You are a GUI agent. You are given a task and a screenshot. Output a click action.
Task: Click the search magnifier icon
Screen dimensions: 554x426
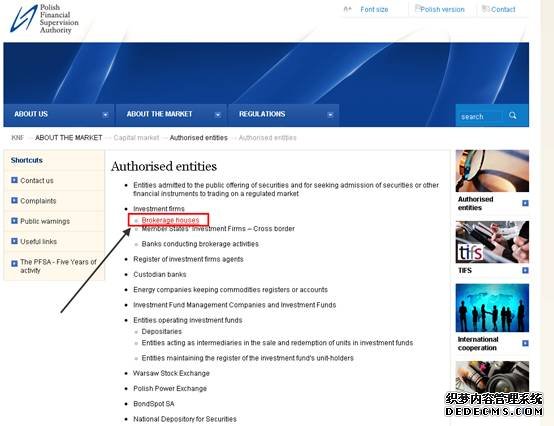click(x=513, y=116)
